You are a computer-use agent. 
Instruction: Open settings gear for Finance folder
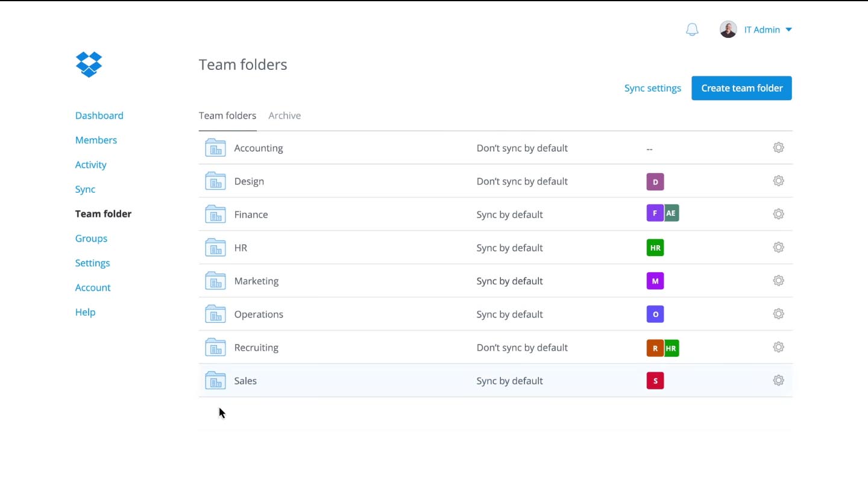pyautogui.click(x=778, y=214)
